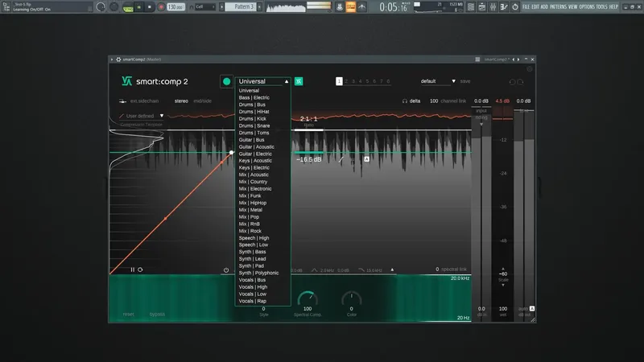Save the current preset
Viewport: 644px width, 362px height.
(x=465, y=81)
